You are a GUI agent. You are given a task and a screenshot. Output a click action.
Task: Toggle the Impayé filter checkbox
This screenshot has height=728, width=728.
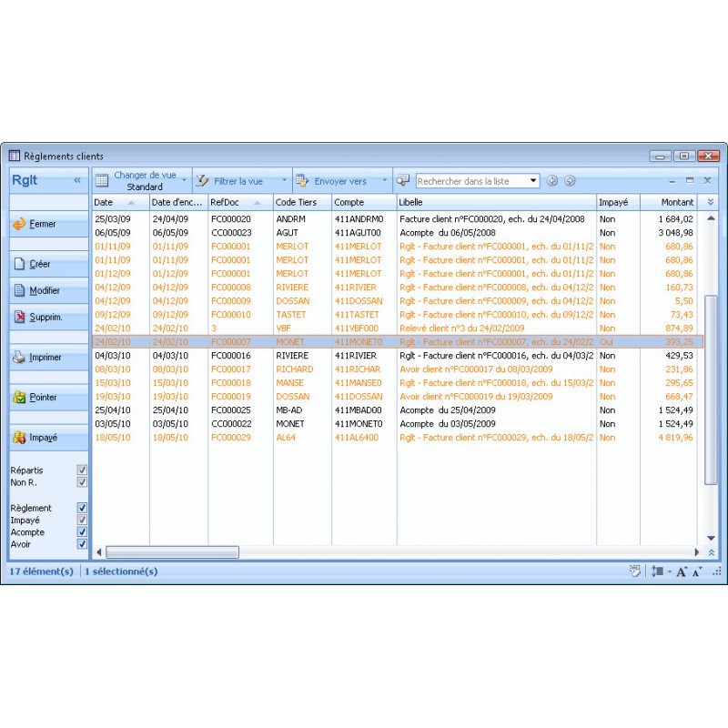click(82, 520)
